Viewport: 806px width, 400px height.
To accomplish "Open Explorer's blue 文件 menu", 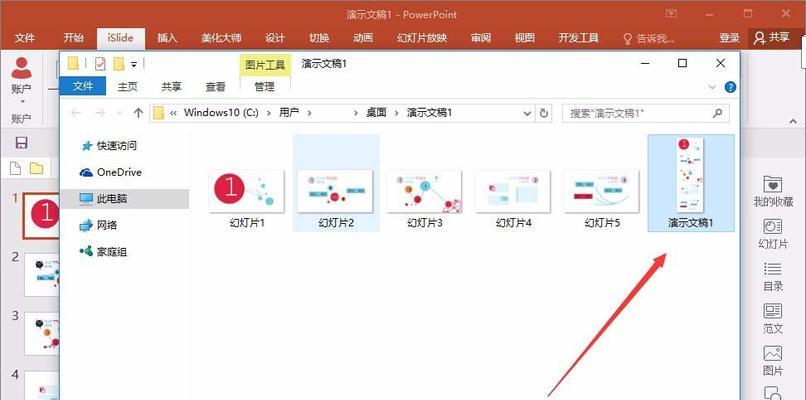I will coord(83,86).
